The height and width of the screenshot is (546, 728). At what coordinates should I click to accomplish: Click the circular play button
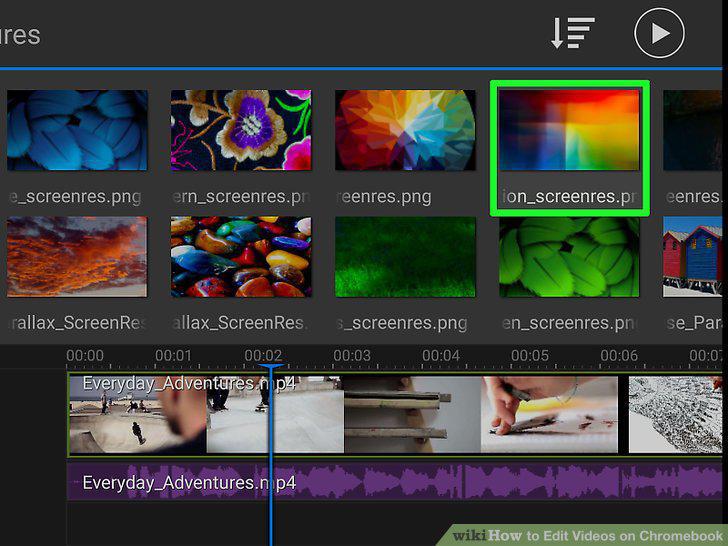click(659, 33)
